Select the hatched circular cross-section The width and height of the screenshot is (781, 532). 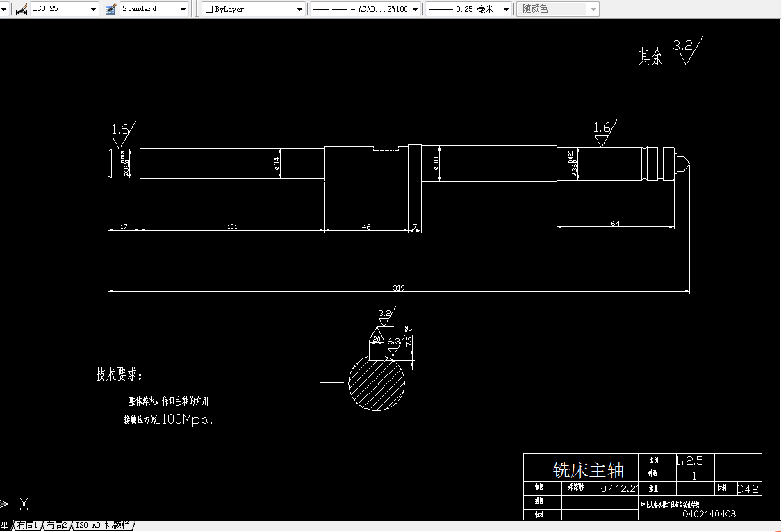coord(377,383)
